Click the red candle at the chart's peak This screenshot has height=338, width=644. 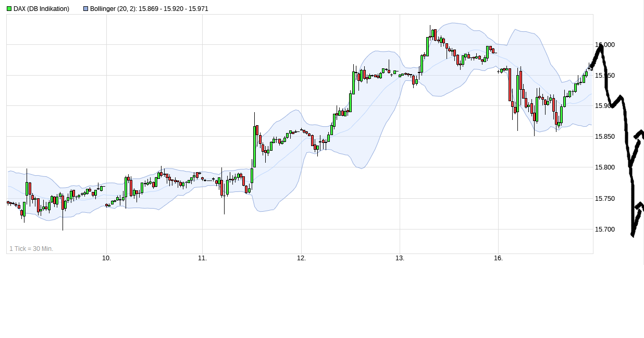pyautogui.click(x=434, y=34)
